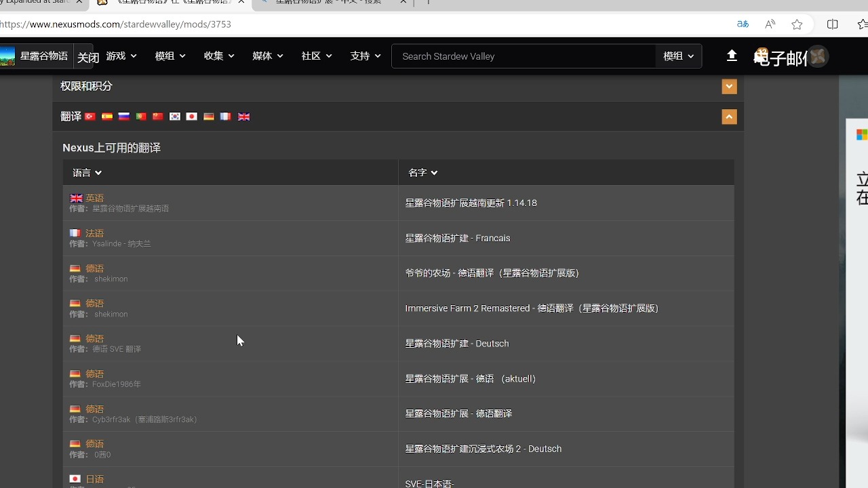Click the 关闭 button next to the game name

88,57
